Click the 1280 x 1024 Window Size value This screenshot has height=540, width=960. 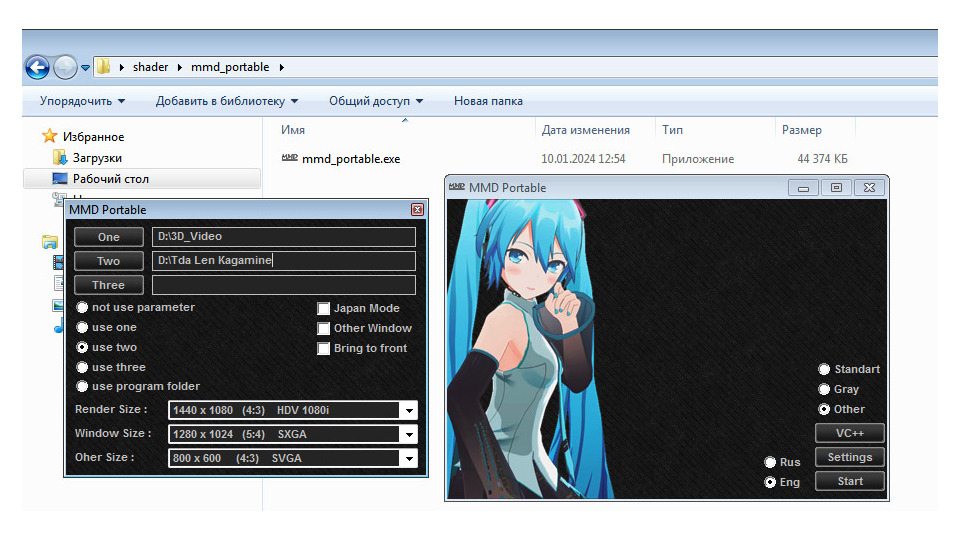[x=284, y=434]
